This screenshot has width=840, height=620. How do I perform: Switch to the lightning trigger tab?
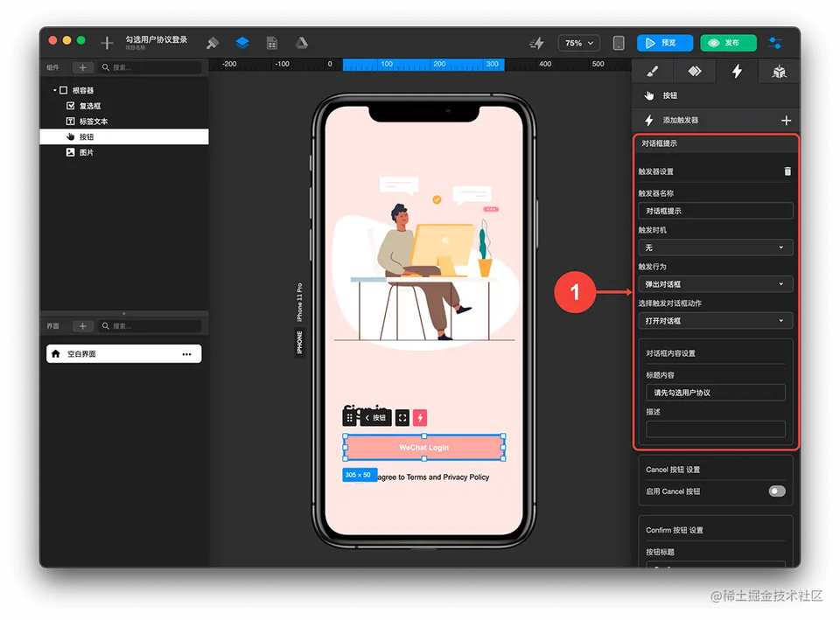[737, 71]
